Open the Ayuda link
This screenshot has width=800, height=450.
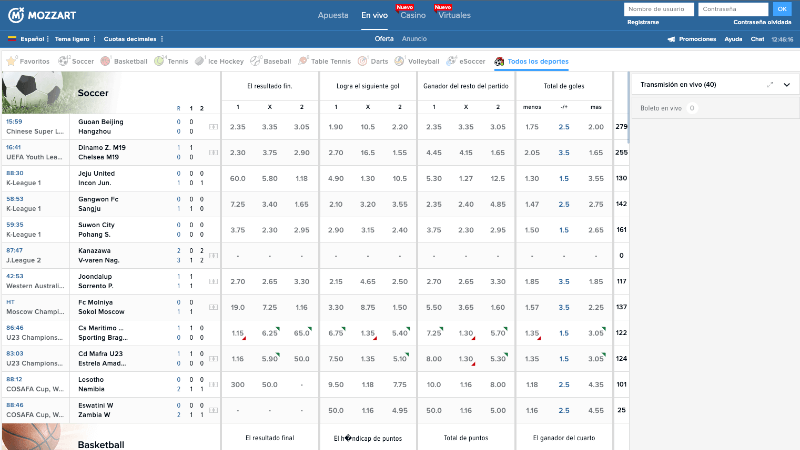coord(733,39)
